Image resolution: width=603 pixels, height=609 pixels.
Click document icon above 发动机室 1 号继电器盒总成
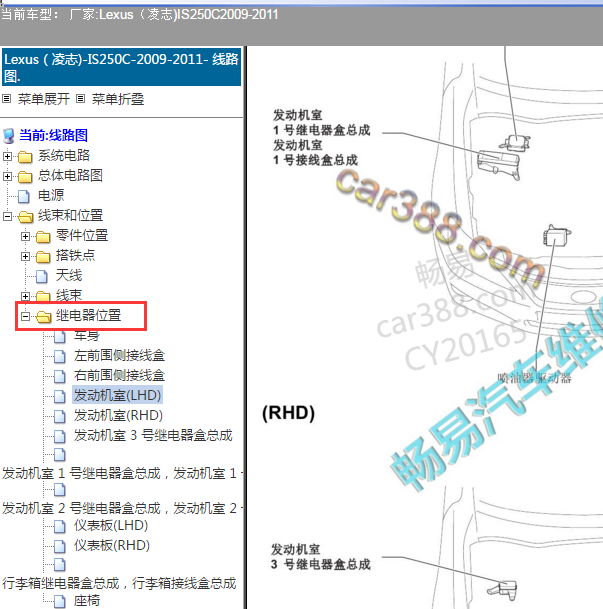60,454
